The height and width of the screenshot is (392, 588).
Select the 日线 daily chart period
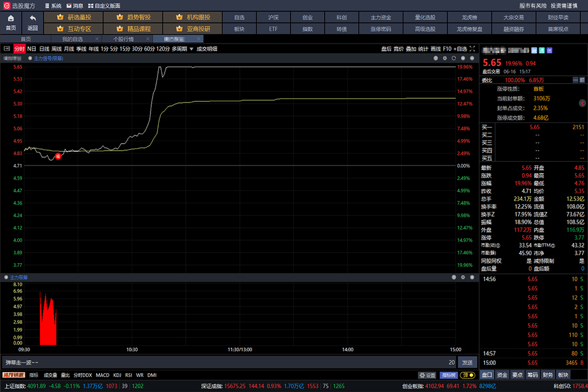44,49
